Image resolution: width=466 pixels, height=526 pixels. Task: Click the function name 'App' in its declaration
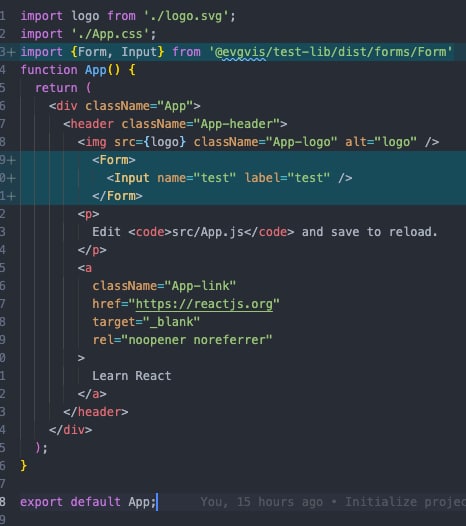click(x=96, y=70)
